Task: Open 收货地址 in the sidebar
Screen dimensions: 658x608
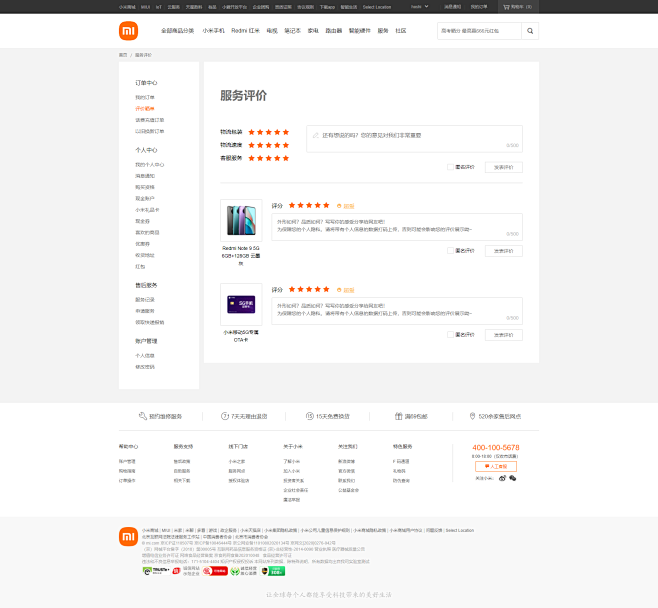Action: (145, 255)
